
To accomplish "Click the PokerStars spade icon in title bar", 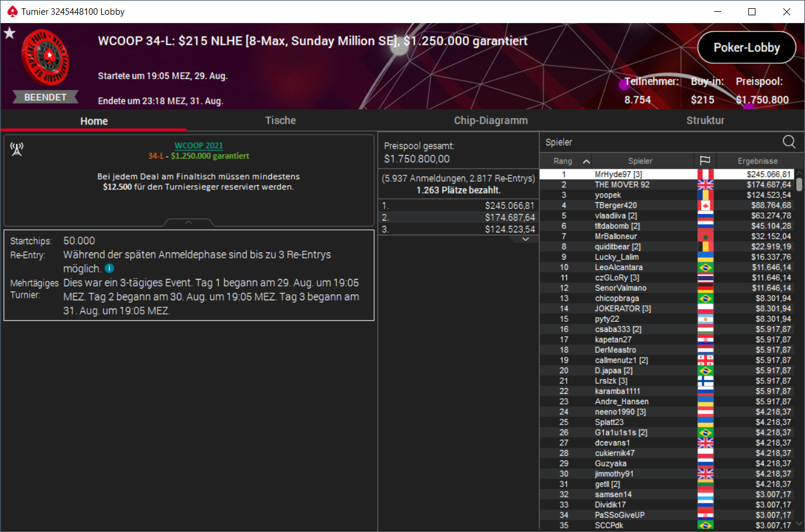I will tap(11, 11).
